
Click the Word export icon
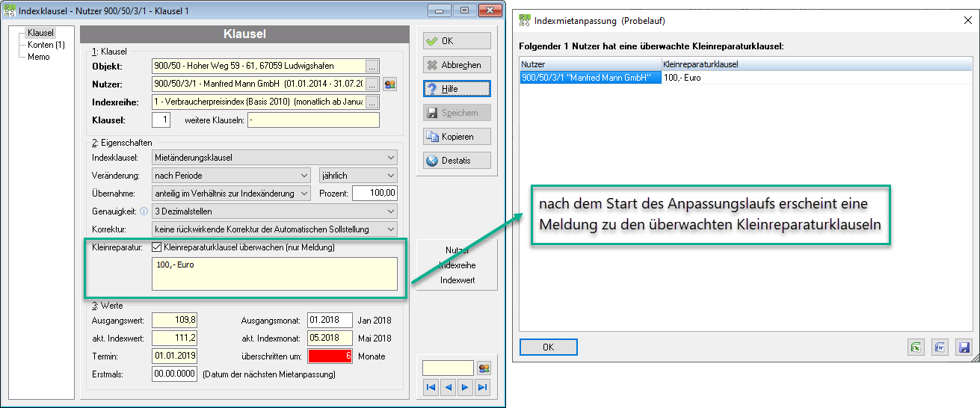tap(940, 347)
